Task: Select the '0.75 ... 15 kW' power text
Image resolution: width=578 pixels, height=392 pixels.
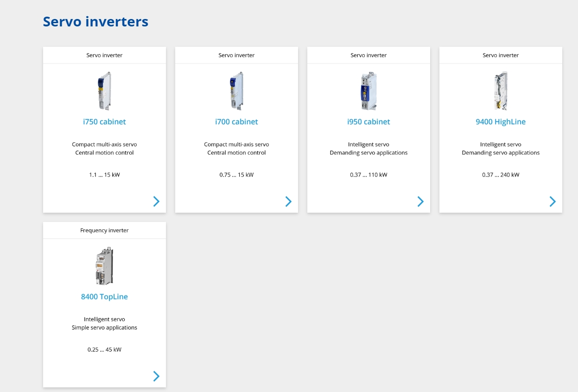Action: pos(236,175)
